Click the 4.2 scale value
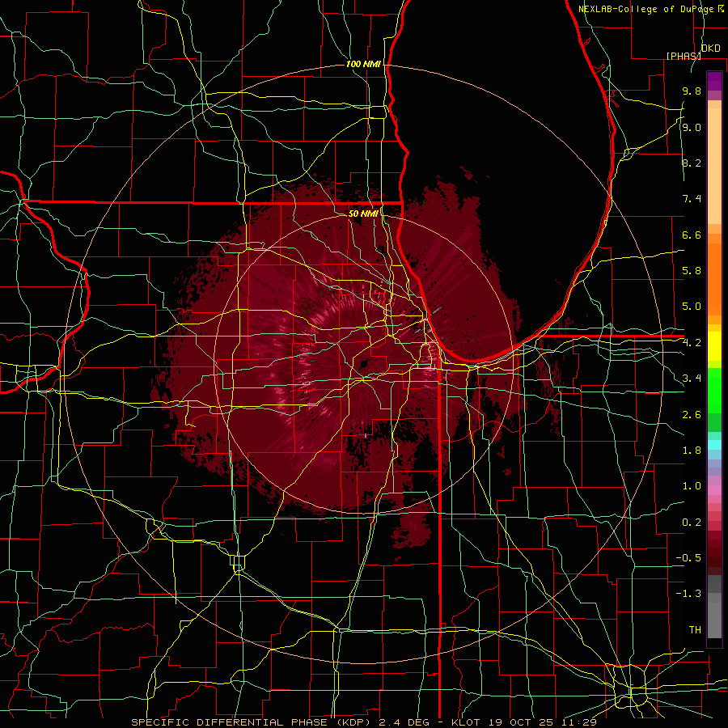Screen dimensions: 728x728 692,343
